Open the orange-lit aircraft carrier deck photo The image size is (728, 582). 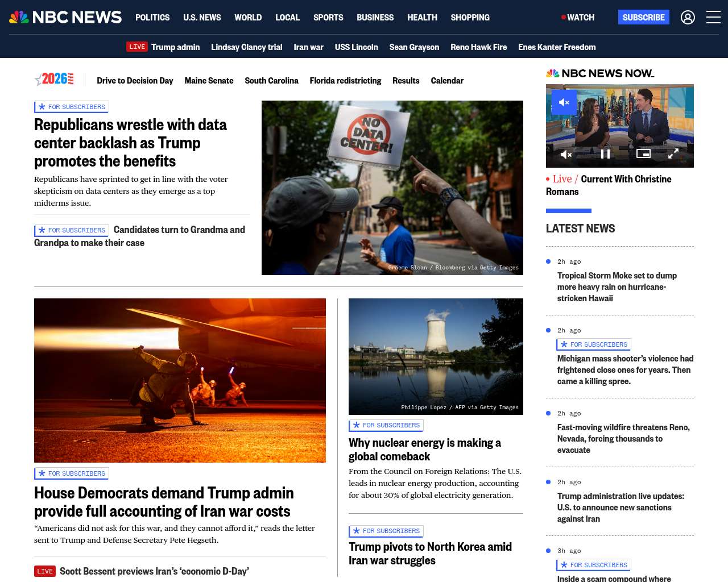point(180,380)
